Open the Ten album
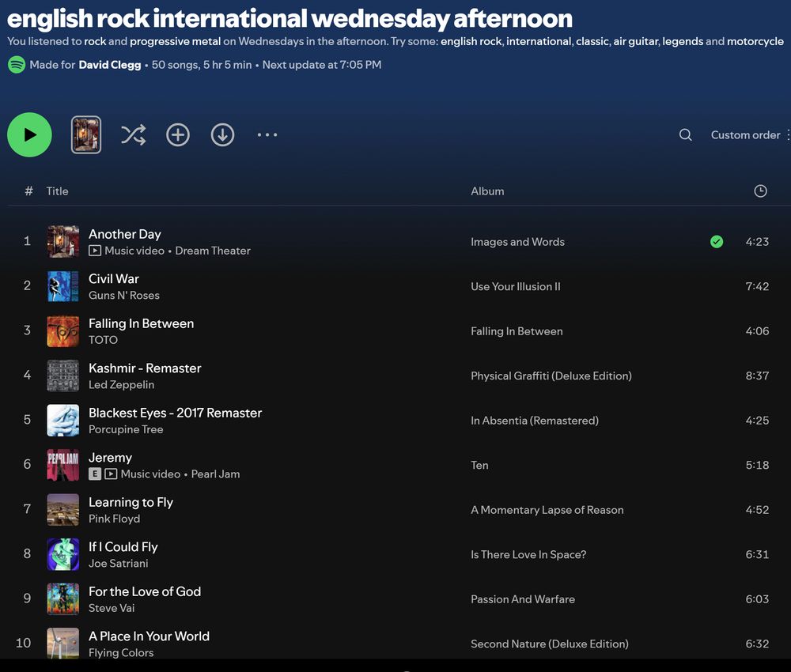Viewport: 791px width, 672px height. coord(479,466)
